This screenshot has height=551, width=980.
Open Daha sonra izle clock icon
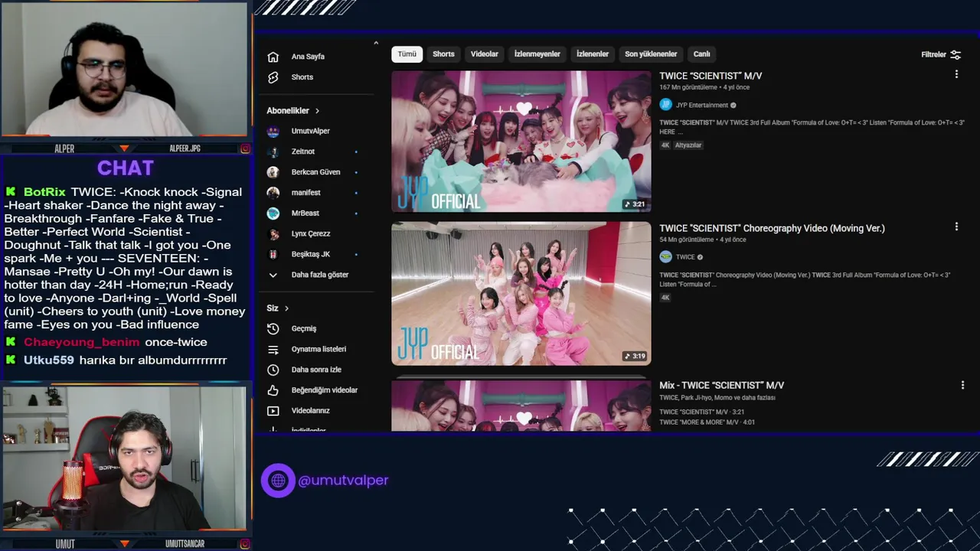(x=273, y=370)
